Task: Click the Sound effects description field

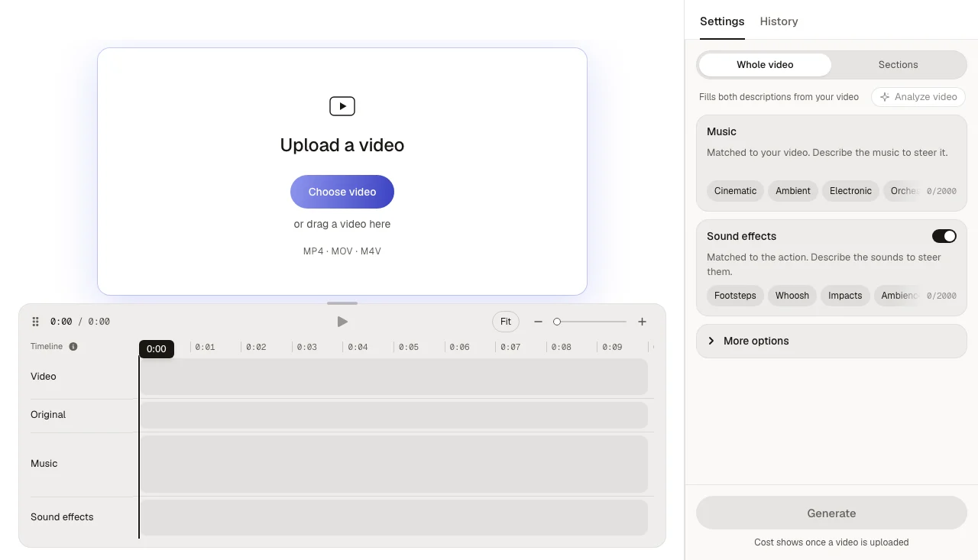Action: pyautogui.click(x=831, y=264)
